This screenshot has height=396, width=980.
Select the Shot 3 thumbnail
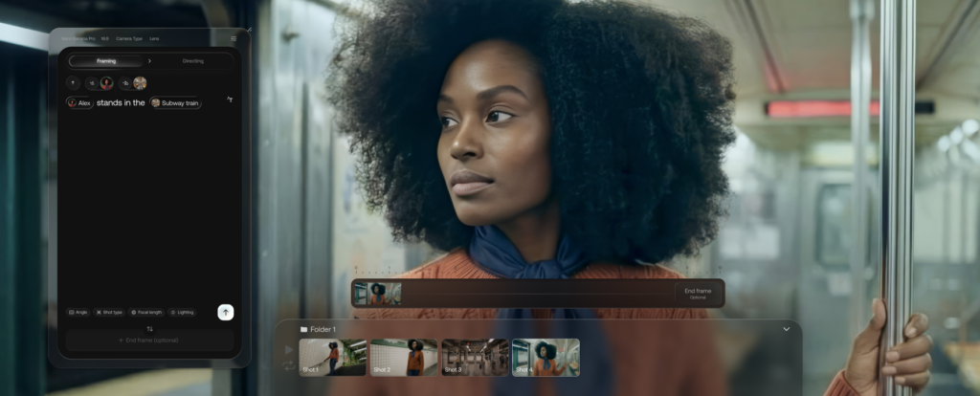point(475,358)
